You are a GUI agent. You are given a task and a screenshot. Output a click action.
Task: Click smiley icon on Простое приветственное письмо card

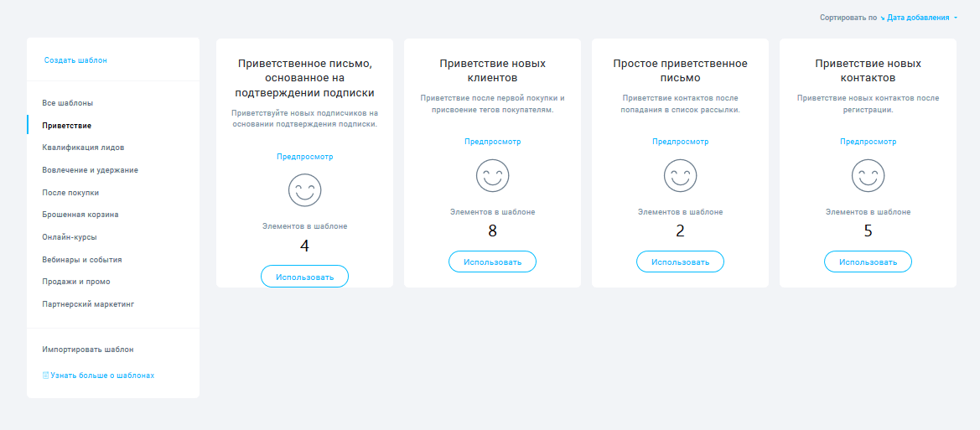[x=680, y=176]
